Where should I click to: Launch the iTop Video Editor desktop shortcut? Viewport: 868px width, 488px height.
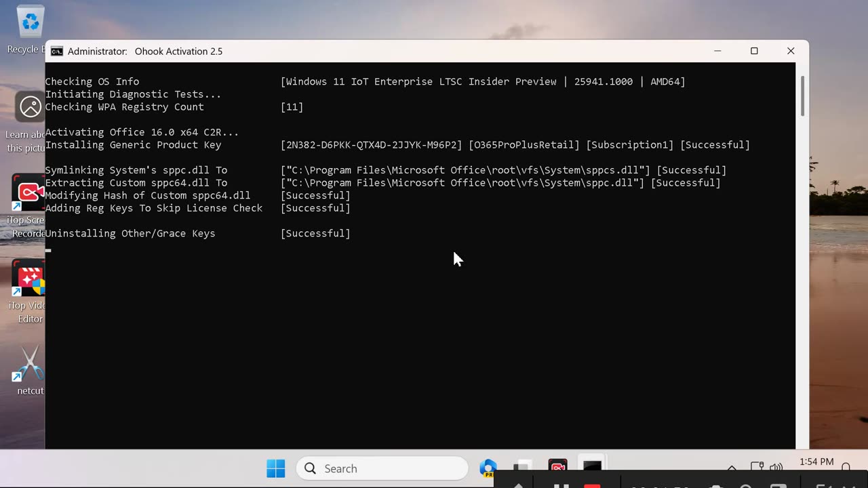coord(28,292)
